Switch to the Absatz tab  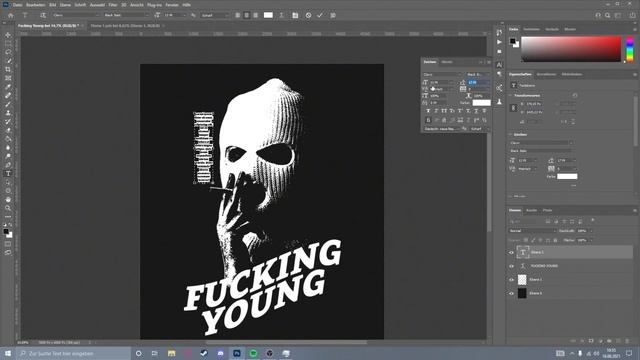coord(447,62)
